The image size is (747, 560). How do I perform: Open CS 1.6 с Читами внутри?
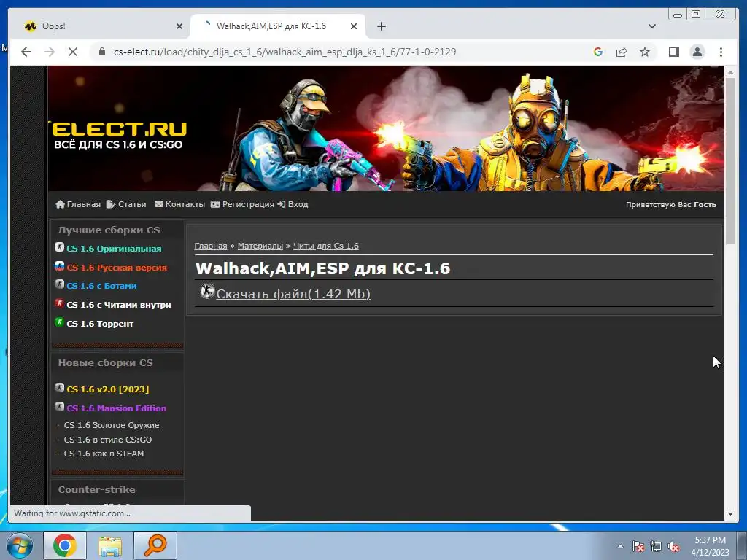[x=119, y=305]
